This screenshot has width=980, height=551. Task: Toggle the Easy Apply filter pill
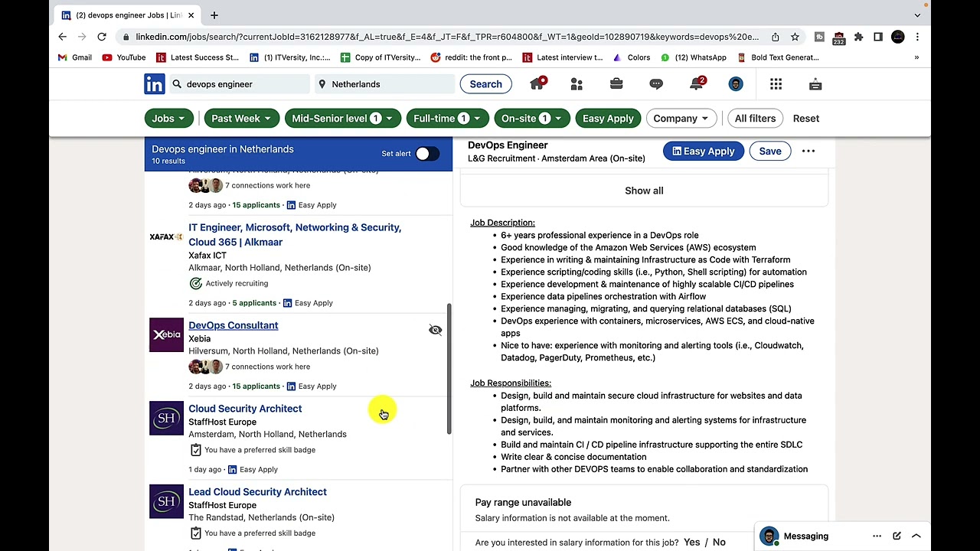[x=608, y=119]
